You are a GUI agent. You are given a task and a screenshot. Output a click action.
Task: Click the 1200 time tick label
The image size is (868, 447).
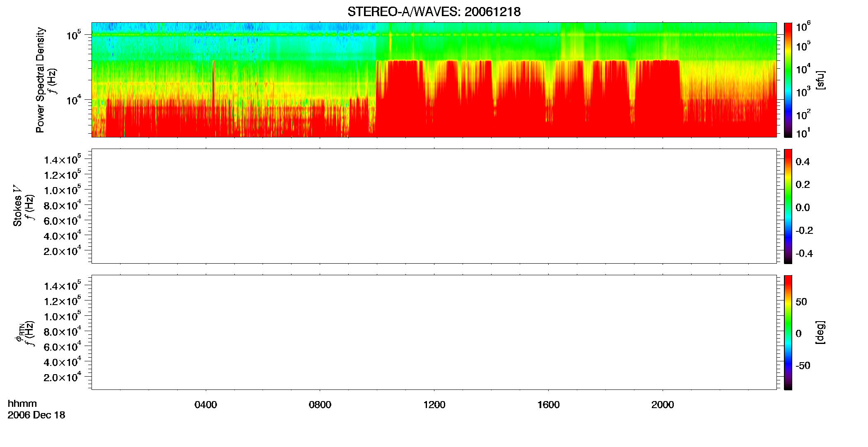434,405
